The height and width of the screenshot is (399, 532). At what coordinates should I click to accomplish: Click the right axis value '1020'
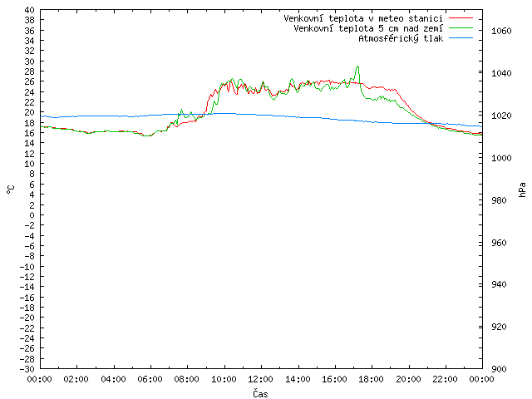click(501, 116)
